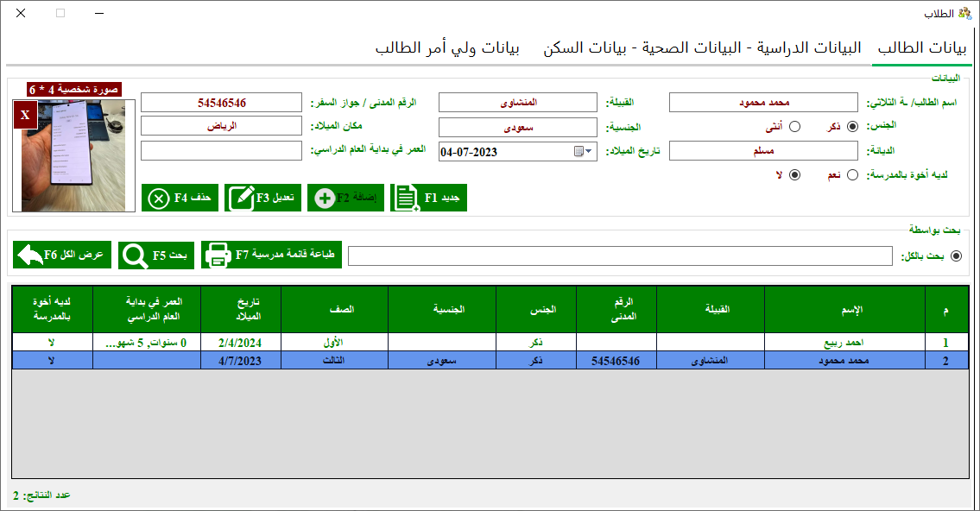This screenshot has height=511, width=980.
Task: Click inside the search text box
Action: pos(619,255)
